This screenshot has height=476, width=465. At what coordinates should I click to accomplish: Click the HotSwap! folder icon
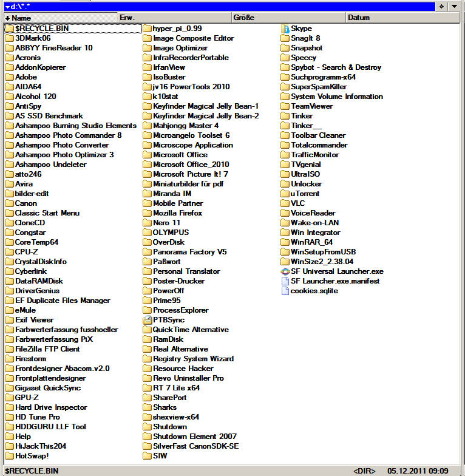pos(10,456)
